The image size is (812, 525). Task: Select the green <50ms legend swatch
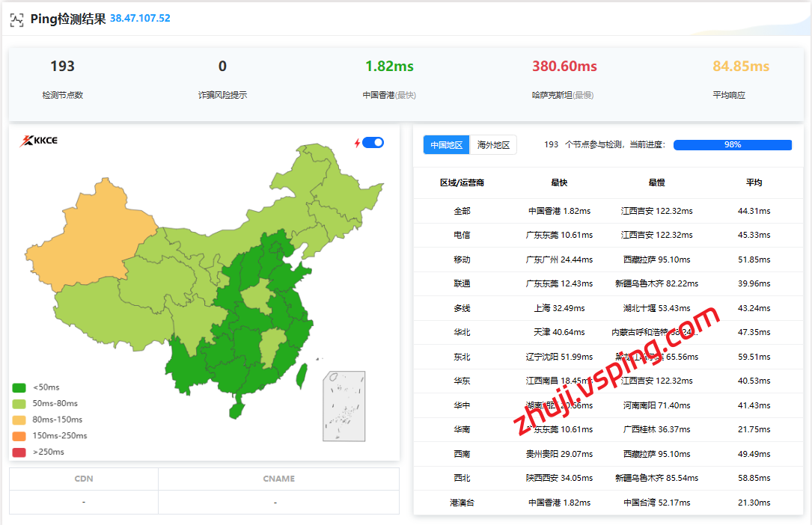pos(19,388)
